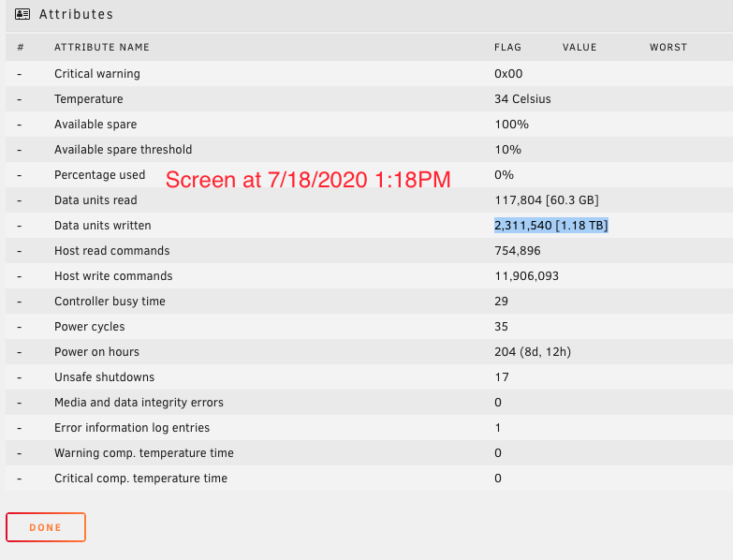The image size is (733, 560).
Task: Click the ATTRIBUTE NAME column header
Action: point(102,47)
